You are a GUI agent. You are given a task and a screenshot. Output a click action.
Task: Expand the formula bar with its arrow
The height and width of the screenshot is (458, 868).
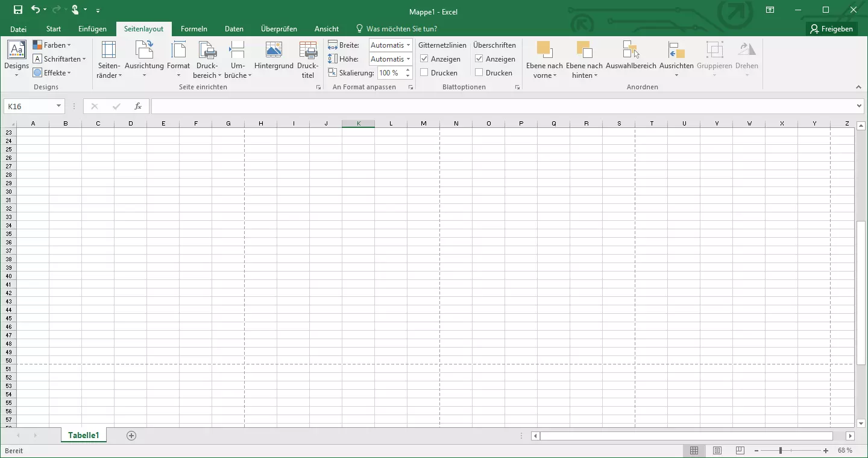tap(860, 106)
